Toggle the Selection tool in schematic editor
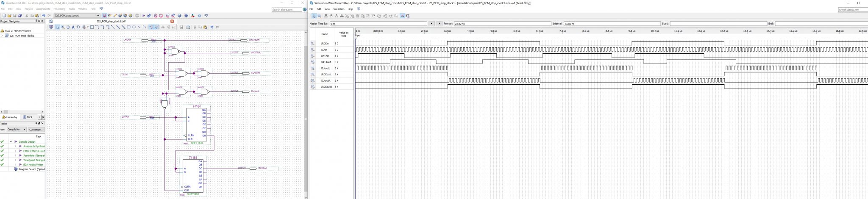The image size is (868, 199). tap(57, 27)
